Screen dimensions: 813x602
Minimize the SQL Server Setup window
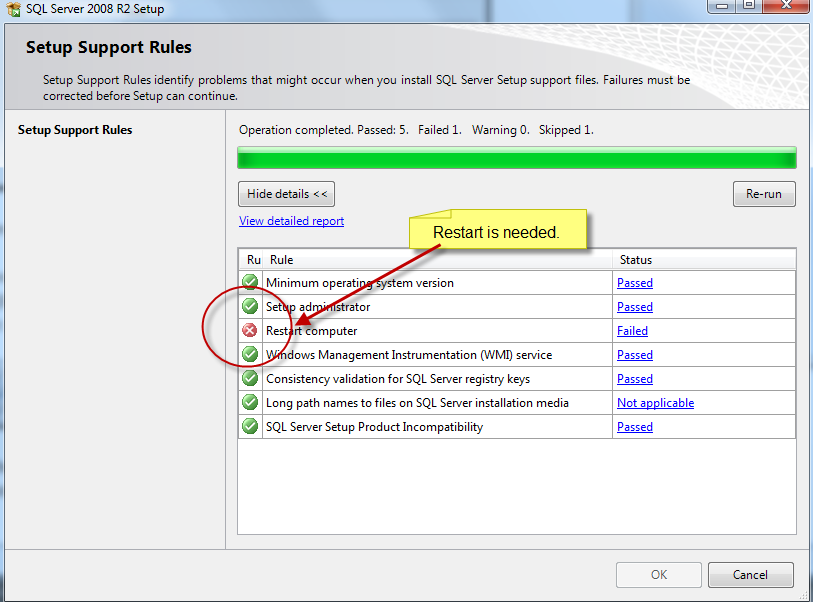pos(722,5)
